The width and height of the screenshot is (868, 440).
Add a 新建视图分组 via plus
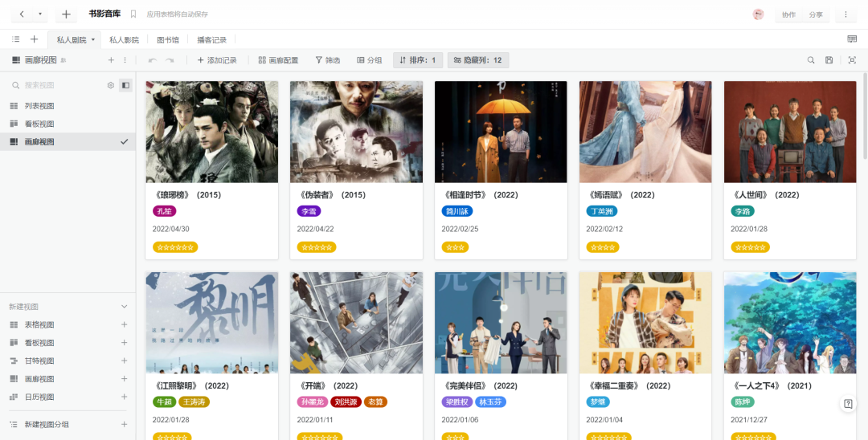point(125,424)
